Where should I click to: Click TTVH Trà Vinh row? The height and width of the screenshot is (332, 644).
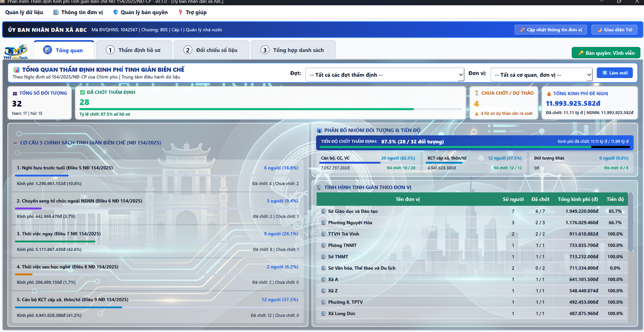click(x=472, y=234)
